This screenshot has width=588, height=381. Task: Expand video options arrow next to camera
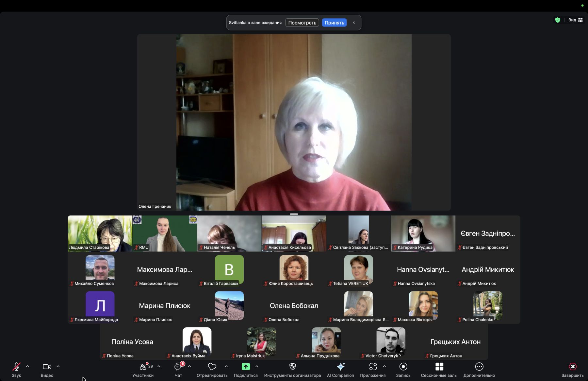[58, 366]
